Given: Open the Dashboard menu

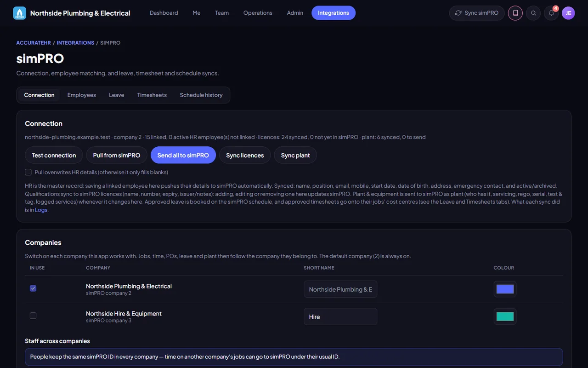Looking at the screenshot, I should (164, 13).
